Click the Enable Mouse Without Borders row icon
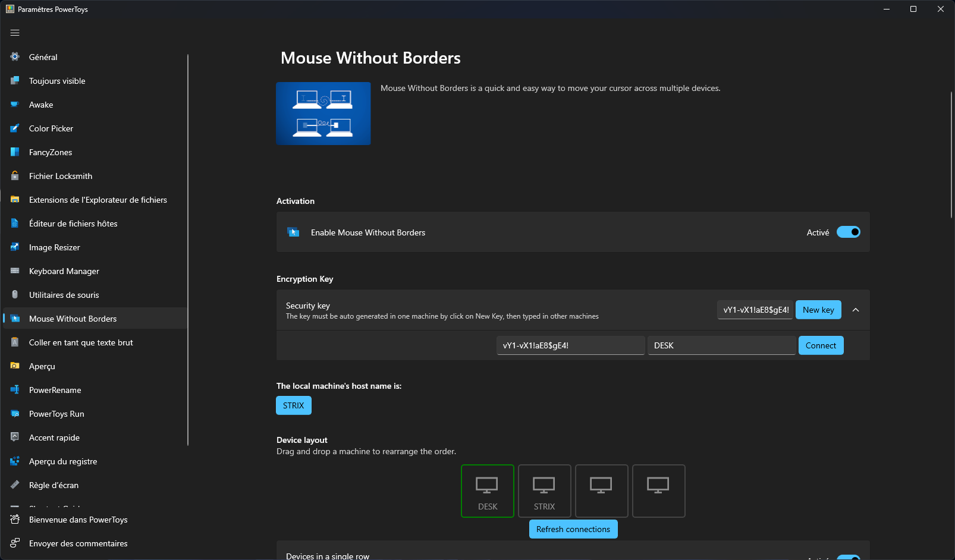955x560 pixels. (x=293, y=232)
